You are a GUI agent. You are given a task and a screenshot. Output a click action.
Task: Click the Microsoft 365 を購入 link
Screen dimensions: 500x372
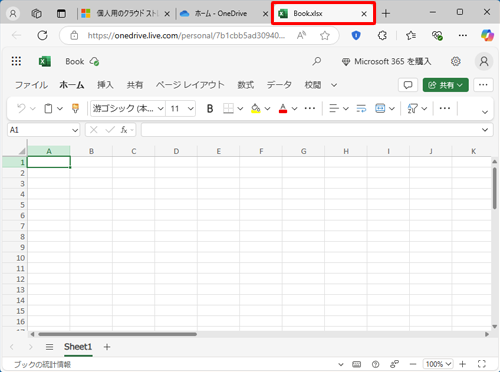coord(387,62)
